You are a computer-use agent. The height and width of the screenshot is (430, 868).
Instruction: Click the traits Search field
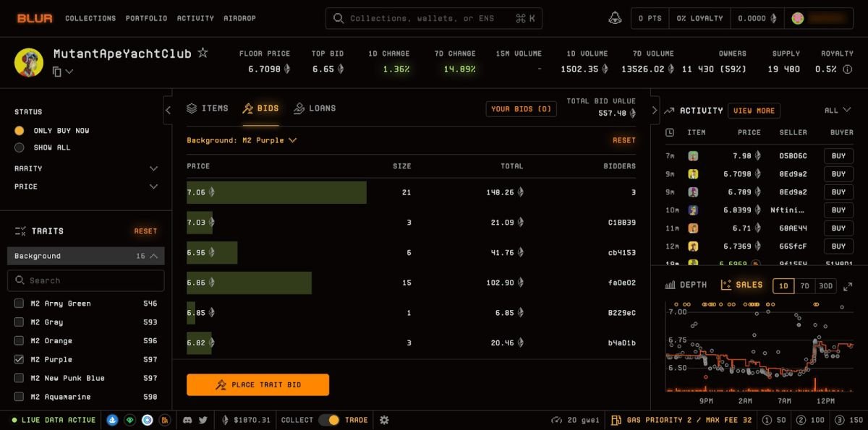(86, 280)
